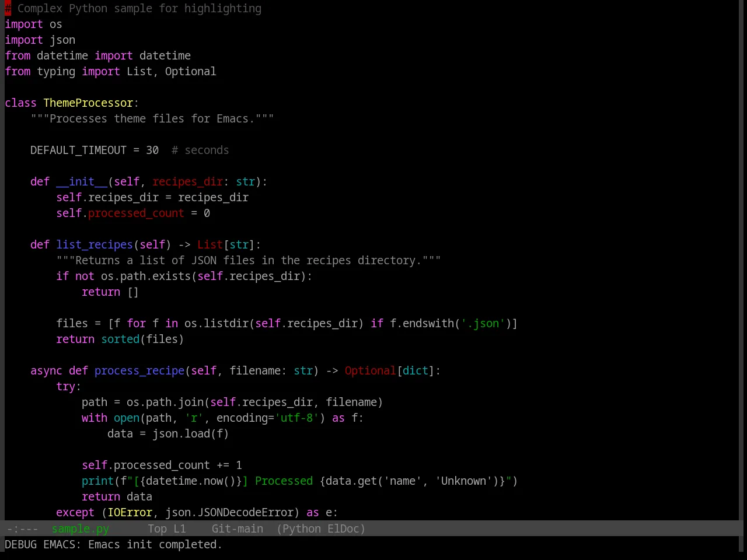Image resolution: width=747 pixels, height=560 pixels.
Task: Click the L1 line number indicator
Action: coord(179,528)
